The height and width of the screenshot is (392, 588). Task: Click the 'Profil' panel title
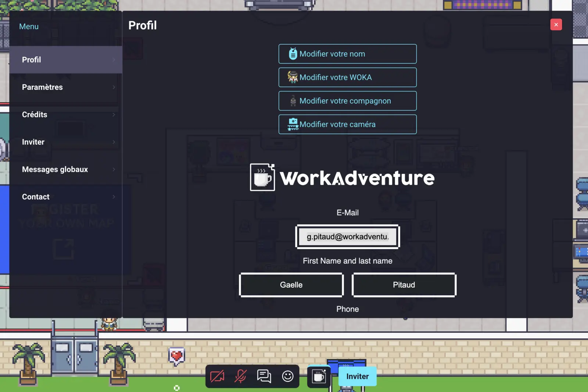pos(143,25)
